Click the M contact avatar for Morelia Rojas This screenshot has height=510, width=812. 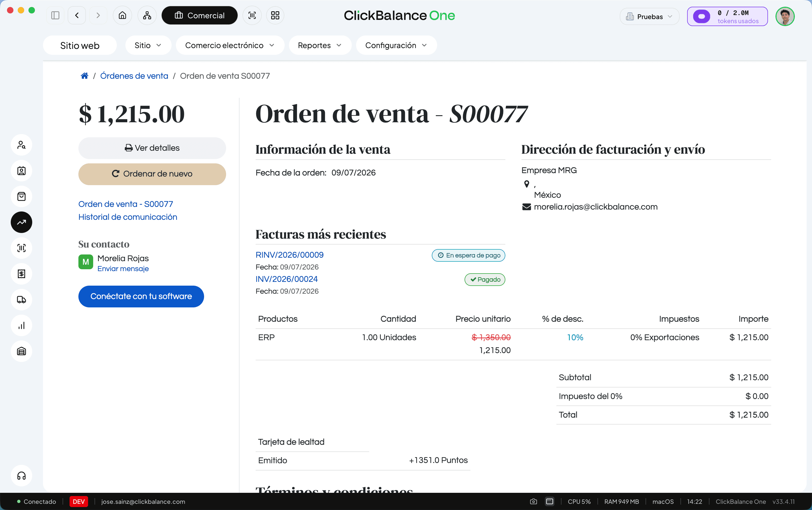click(x=86, y=262)
